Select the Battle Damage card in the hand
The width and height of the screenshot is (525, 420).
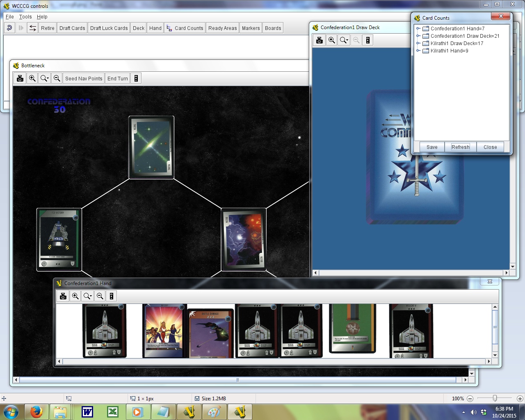(x=210, y=333)
